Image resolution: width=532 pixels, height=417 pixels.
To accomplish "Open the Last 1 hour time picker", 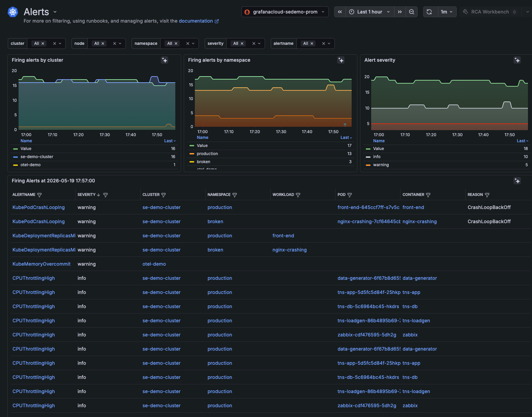I will [370, 12].
